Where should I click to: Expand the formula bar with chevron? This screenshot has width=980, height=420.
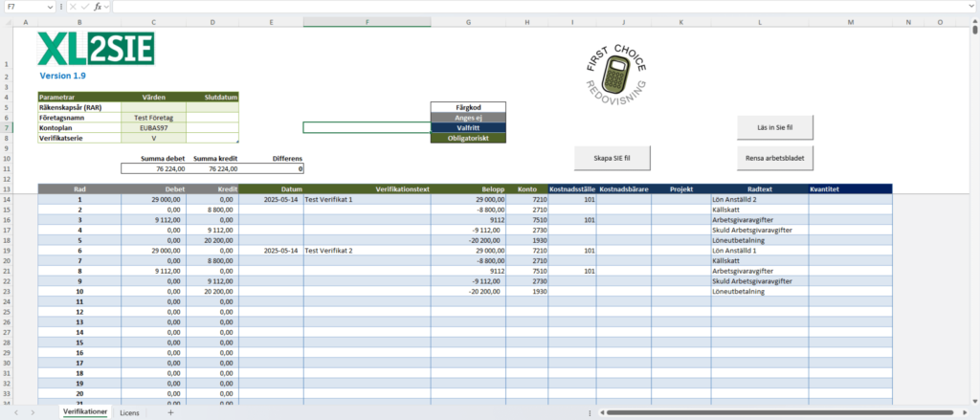tap(971, 7)
